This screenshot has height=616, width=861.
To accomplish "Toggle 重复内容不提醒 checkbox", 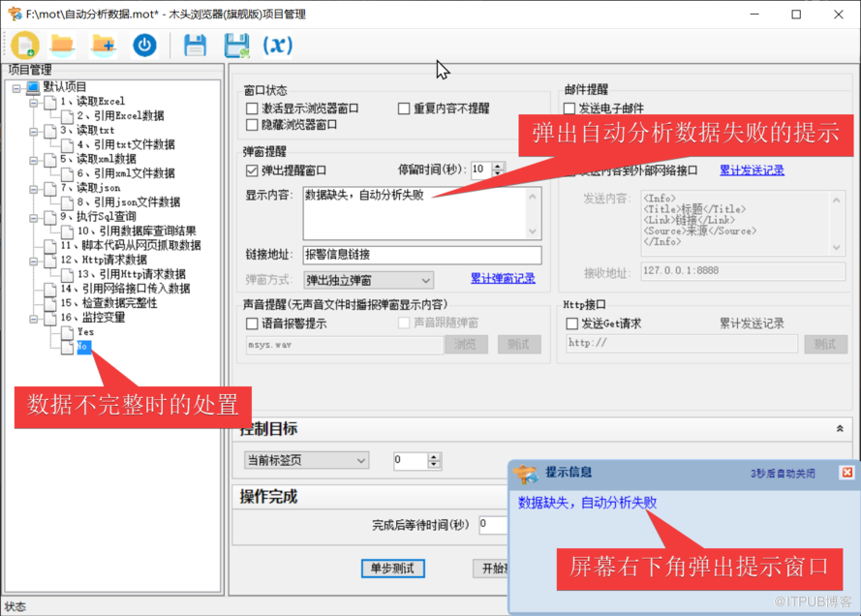I will click(x=404, y=108).
